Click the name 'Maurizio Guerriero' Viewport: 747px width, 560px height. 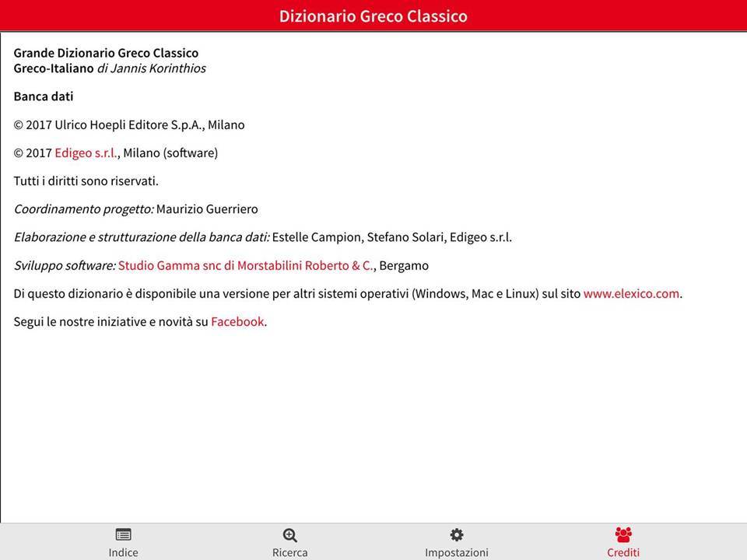pos(207,209)
